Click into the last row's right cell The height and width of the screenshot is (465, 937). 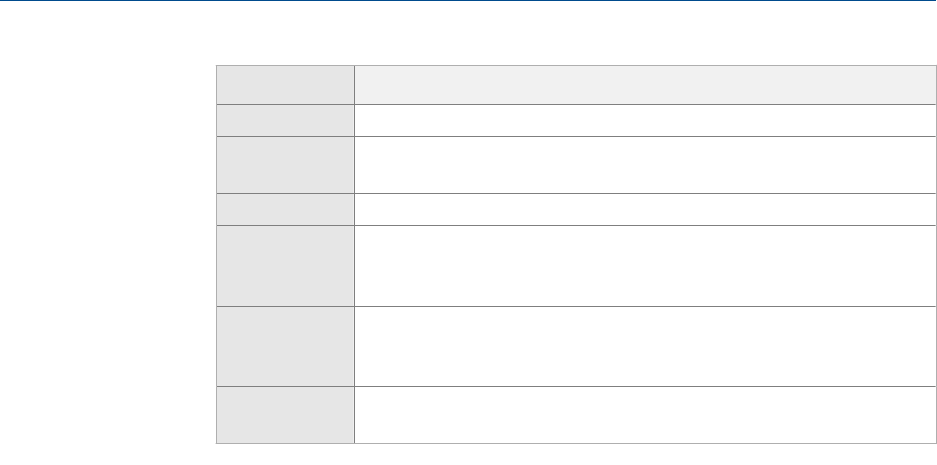(x=638, y=413)
